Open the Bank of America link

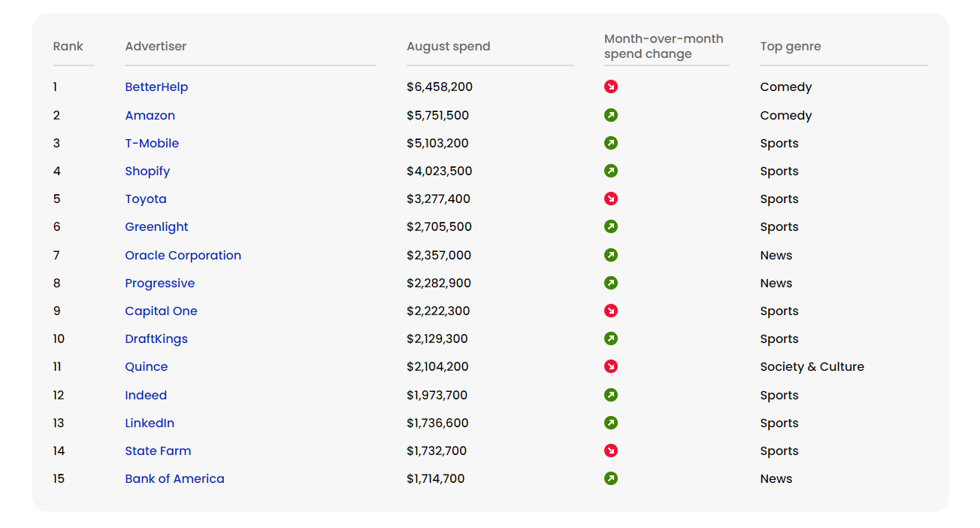coord(174,478)
